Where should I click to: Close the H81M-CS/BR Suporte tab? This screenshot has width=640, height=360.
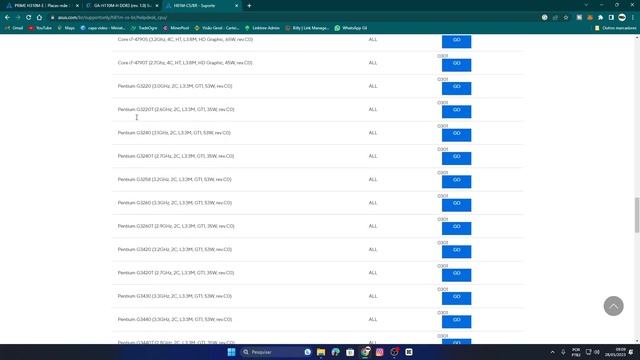[x=236, y=6]
